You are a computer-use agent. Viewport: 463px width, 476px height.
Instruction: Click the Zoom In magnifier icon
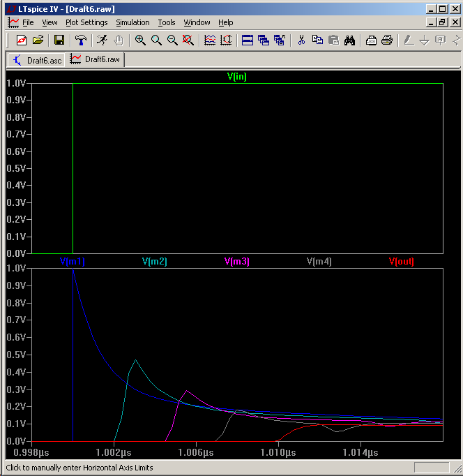140,40
